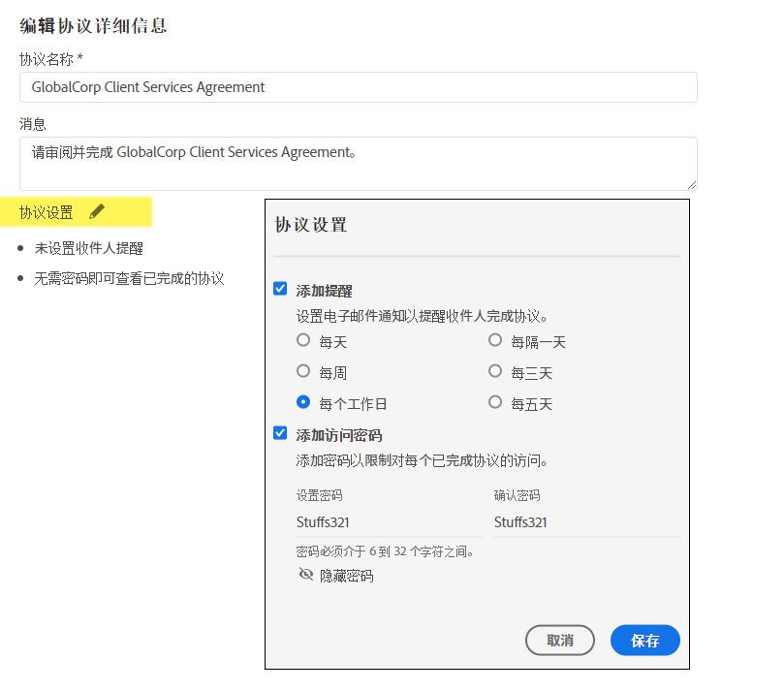The image size is (784, 691).
Task: Save the agreement settings with 保存
Action: pos(645,640)
